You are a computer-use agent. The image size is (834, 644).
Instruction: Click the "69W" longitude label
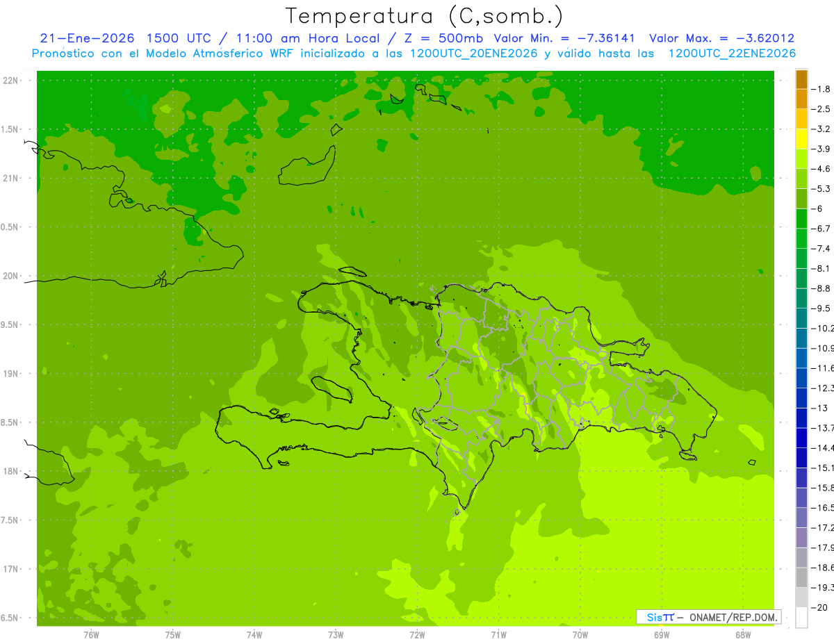[661, 635]
